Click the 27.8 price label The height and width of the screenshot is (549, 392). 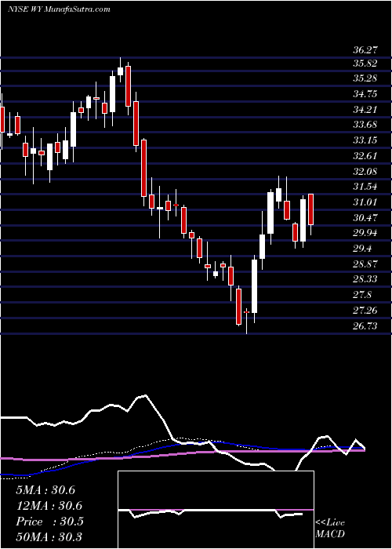(362, 295)
